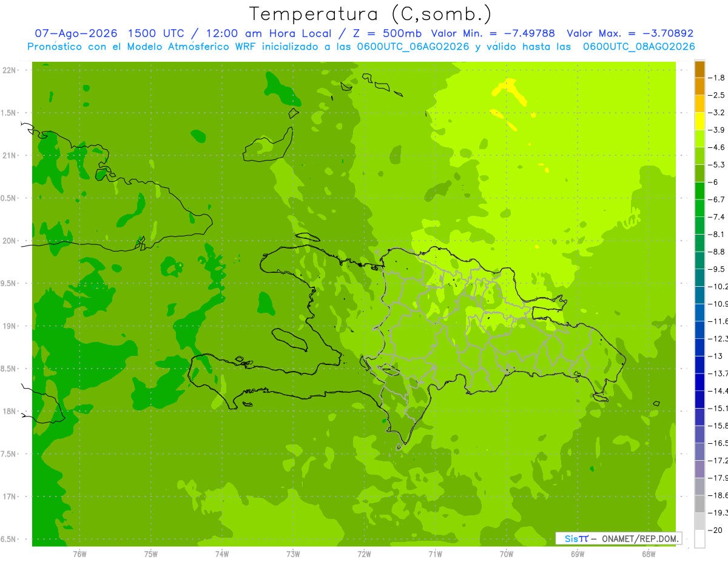Viewport: 728px width, 562px height.
Task: Click the '20N' latitude label
Action: pos(9,241)
